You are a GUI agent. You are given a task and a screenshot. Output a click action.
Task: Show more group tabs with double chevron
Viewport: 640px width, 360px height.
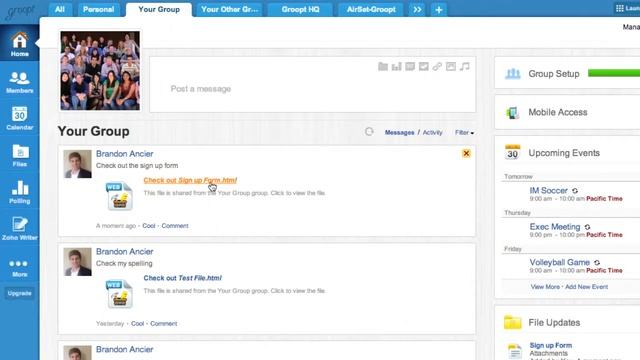[x=417, y=9]
